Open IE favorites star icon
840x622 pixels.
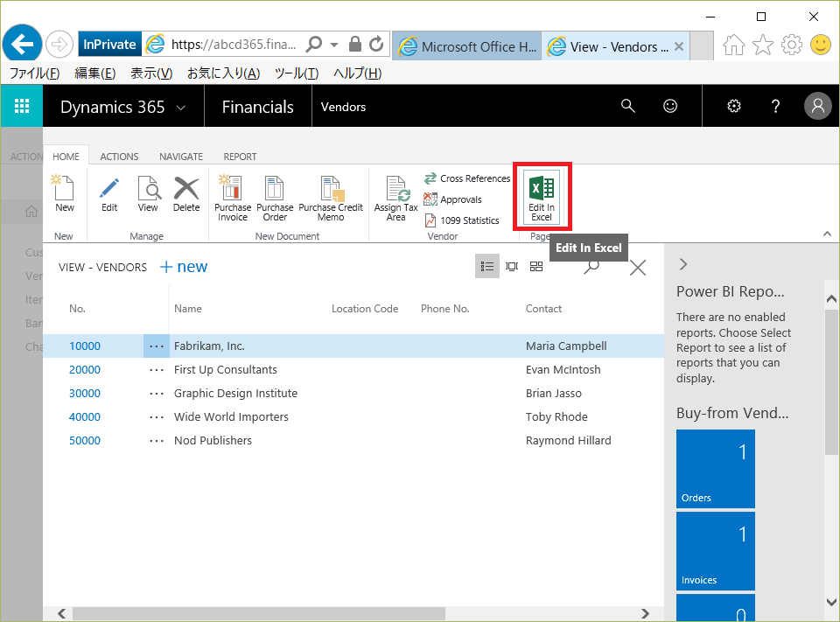click(x=763, y=45)
